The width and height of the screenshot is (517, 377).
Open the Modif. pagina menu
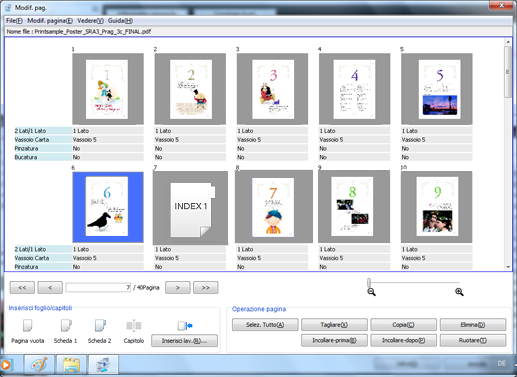click(x=50, y=21)
